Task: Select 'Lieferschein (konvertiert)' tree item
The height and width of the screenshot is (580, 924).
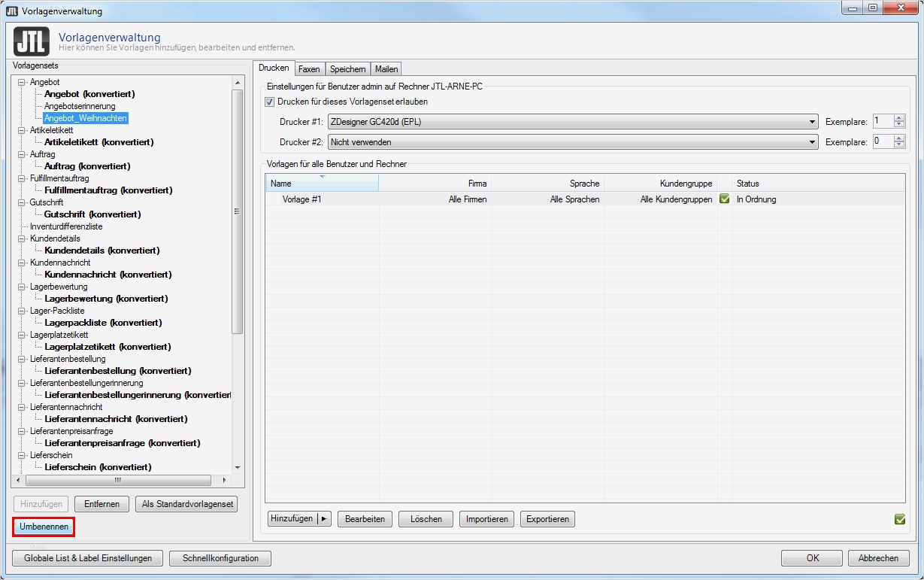Action: 98,467
